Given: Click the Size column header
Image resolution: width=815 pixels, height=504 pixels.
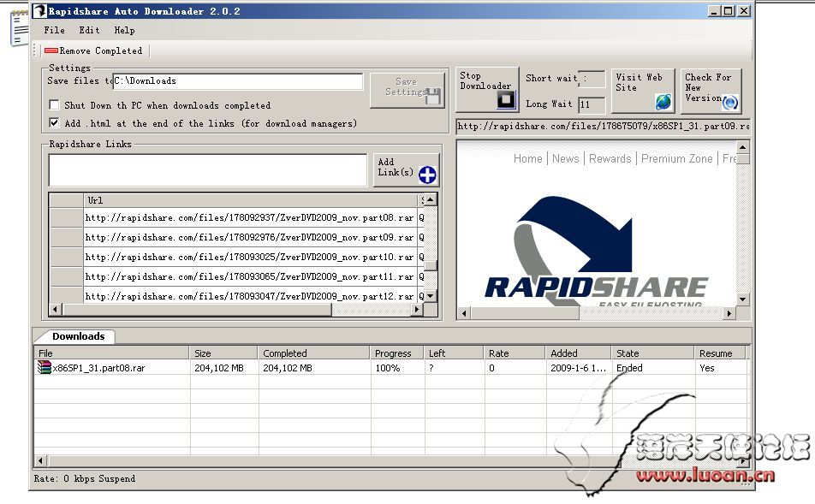Looking at the screenshot, I should coord(223,353).
